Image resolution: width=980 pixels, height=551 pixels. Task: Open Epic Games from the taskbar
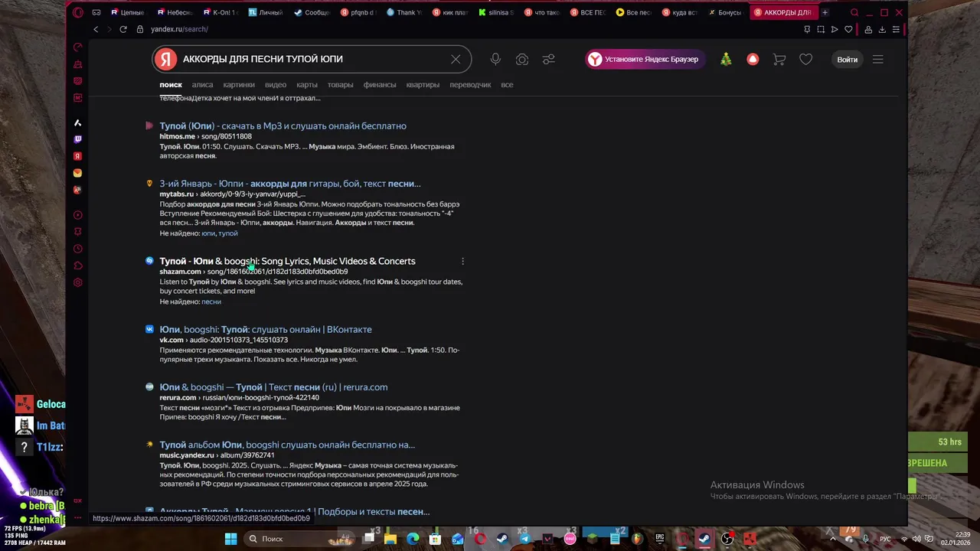click(x=659, y=539)
